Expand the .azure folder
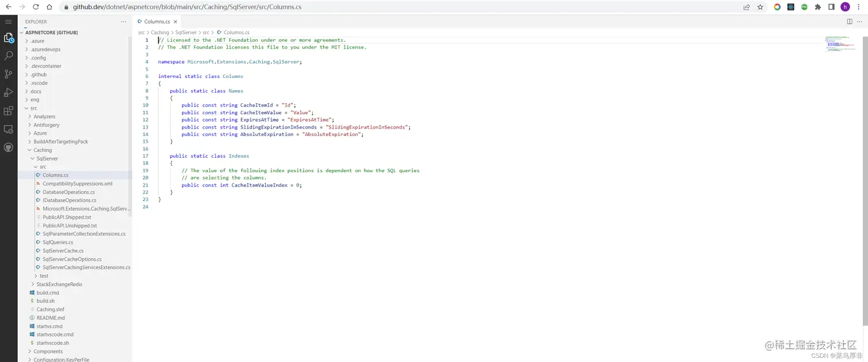868x362 pixels. tap(75, 41)
